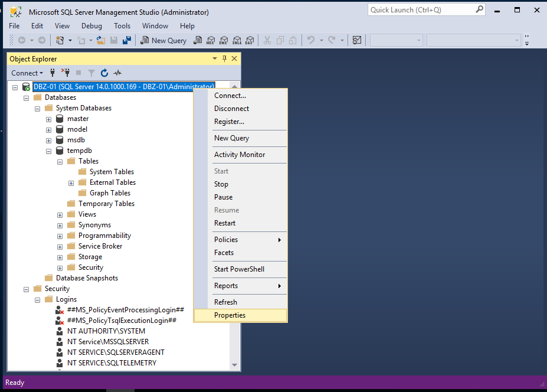Choose Disconnect from the context menu
The image size is (547, 392).
click(241, 109)
